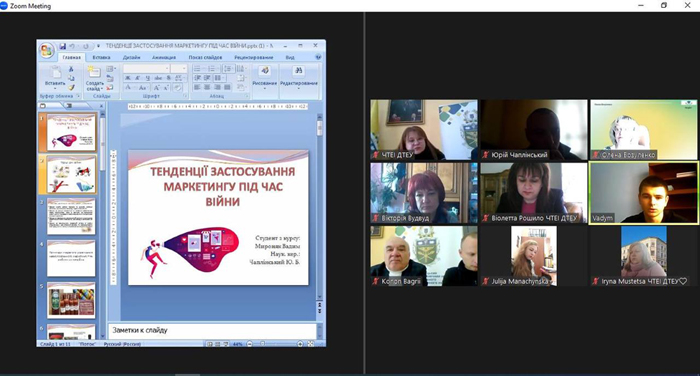
Task: Click the Вставить paste icon
Action: click(55, 72)
